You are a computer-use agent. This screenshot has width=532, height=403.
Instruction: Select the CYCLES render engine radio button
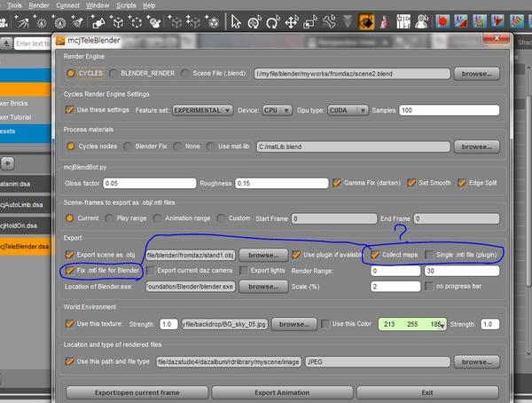(x=71, y=74)
